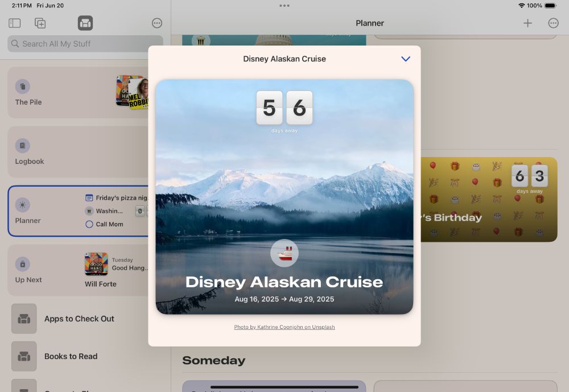Screen dimensions: 569x392
Task: Click the sofa icon beside Books to Read
Action: click(x=24, y=356)
